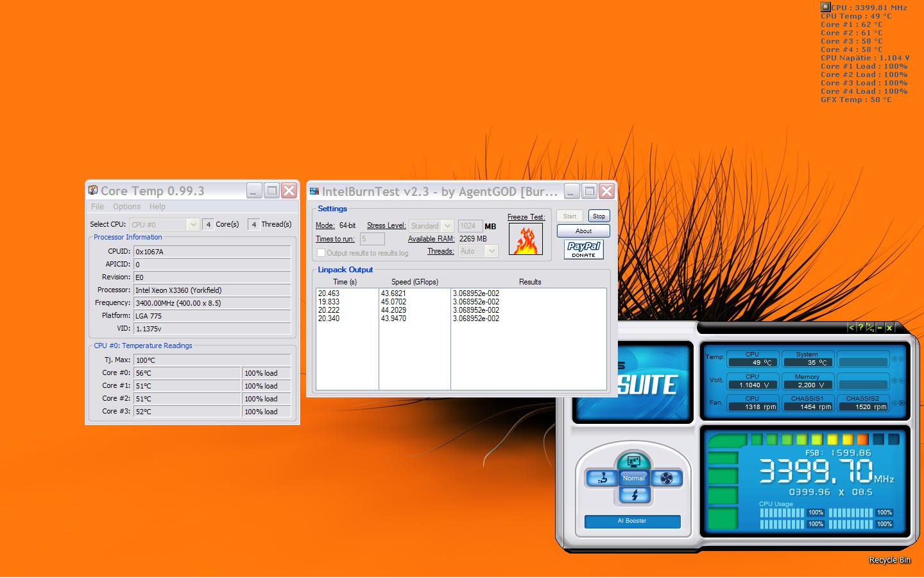Select the Recycle Bin desktop label
This screenshot has width=924, height=578.
889,560
